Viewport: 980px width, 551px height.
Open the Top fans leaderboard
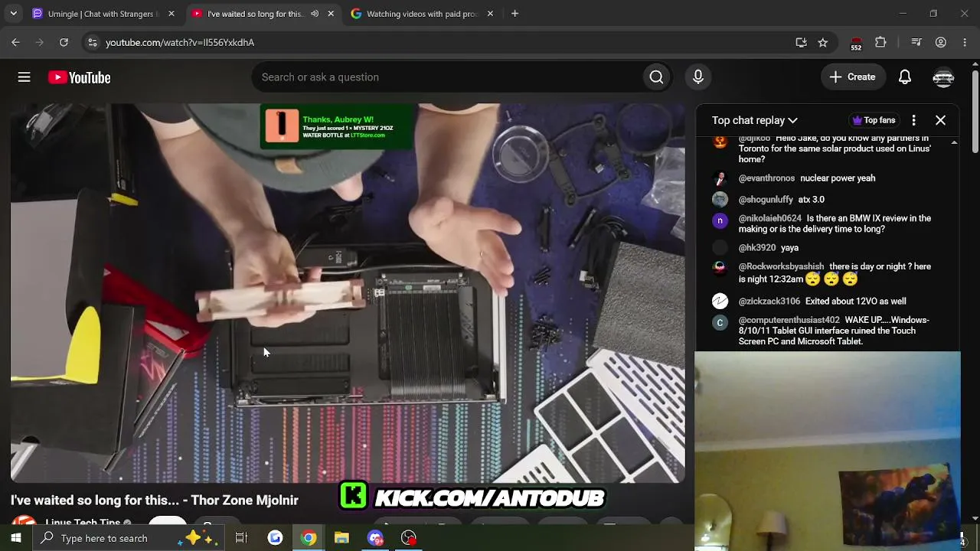tap(874, 120)
